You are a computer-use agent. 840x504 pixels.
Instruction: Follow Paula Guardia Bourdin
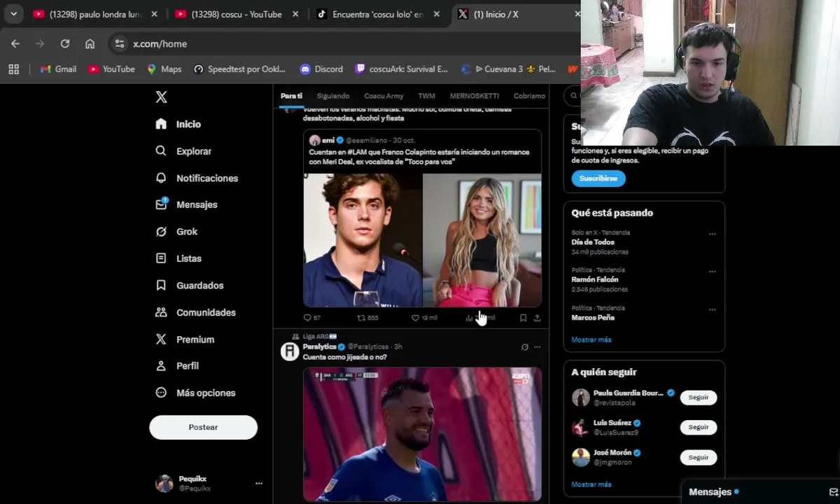point(699,398)
